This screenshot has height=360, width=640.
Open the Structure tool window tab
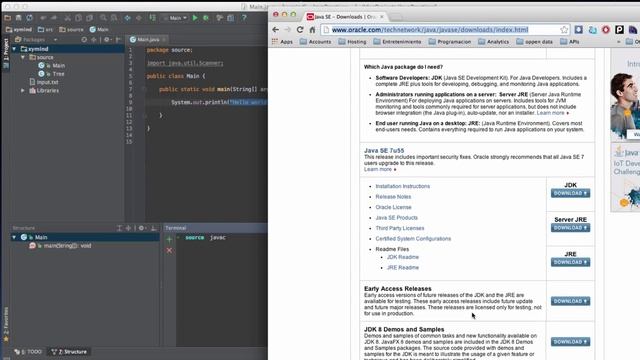click(x=69, y=352)
